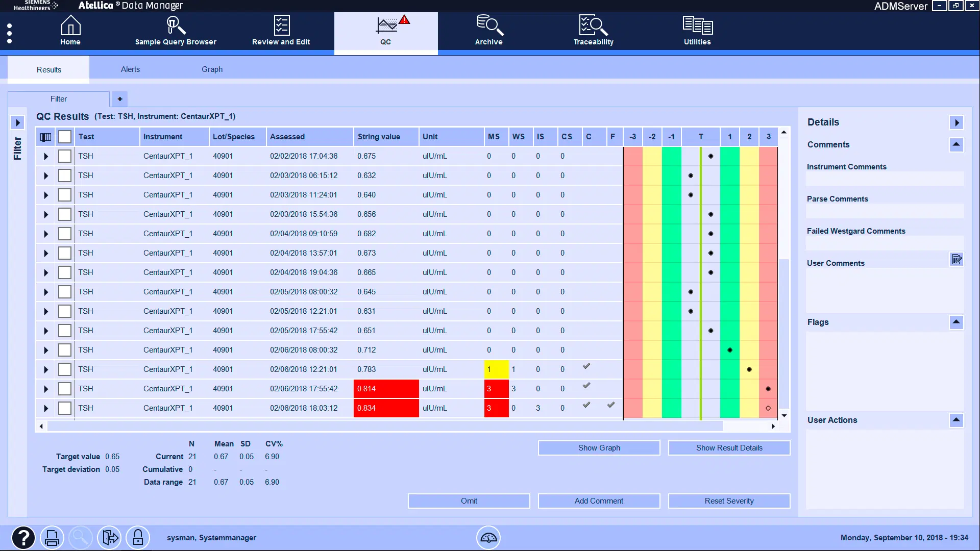Image resolution: width=980 pixels, height=551 pixels.
Task: Collapse the Comments section in Details
Action: [x=957, y=145]
